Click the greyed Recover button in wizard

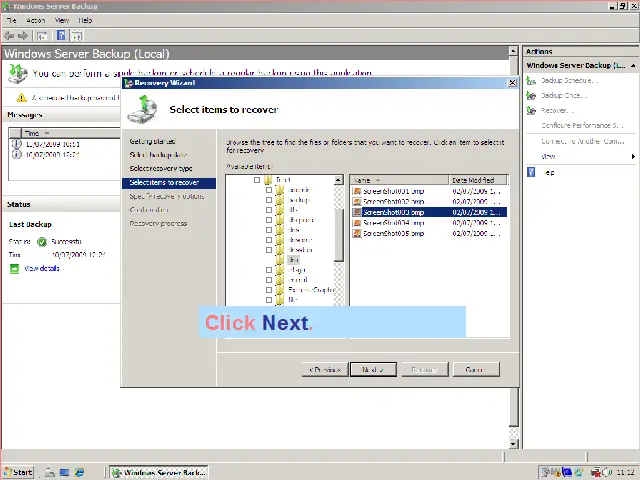(x=425, y=370)
